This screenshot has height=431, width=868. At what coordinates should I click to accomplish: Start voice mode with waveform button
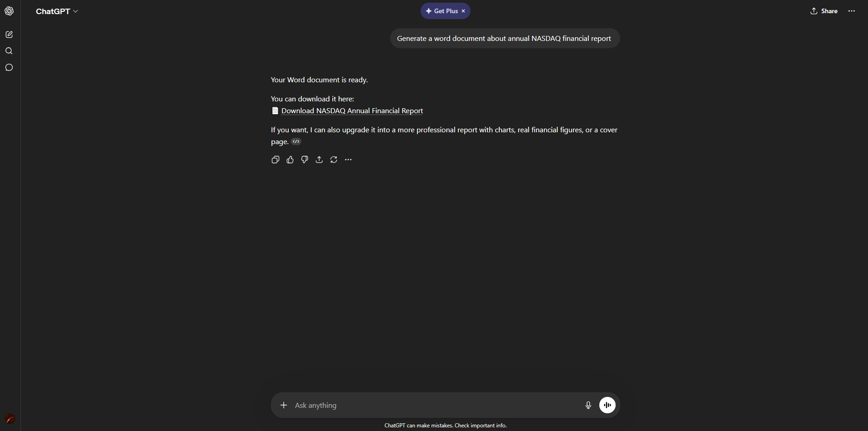[607, 405]
